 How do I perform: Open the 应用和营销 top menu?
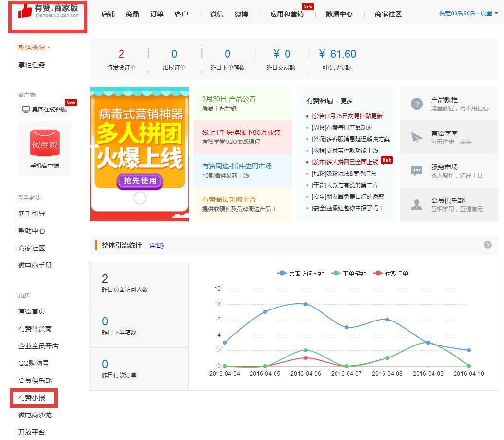[287, 14]
